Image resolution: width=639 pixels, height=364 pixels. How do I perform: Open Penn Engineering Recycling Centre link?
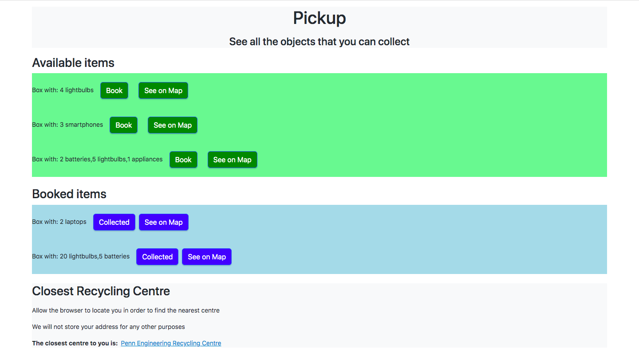coord(171,343)
